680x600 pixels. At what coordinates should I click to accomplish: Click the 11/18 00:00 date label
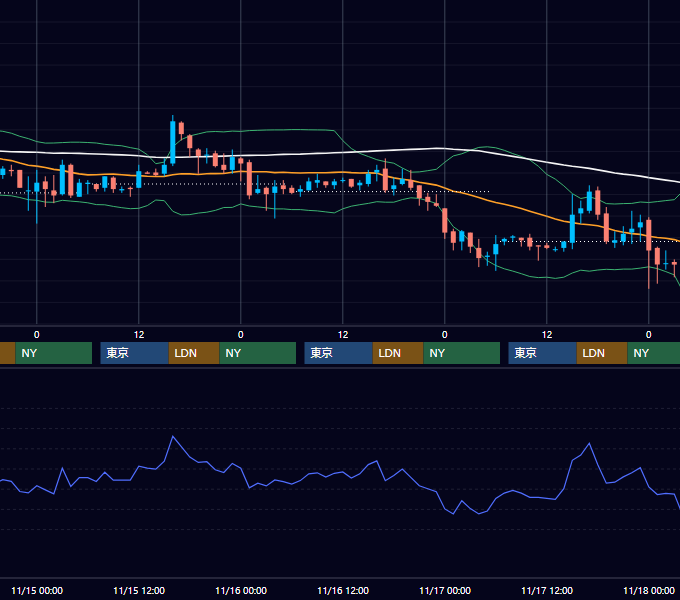pos(649,590)
